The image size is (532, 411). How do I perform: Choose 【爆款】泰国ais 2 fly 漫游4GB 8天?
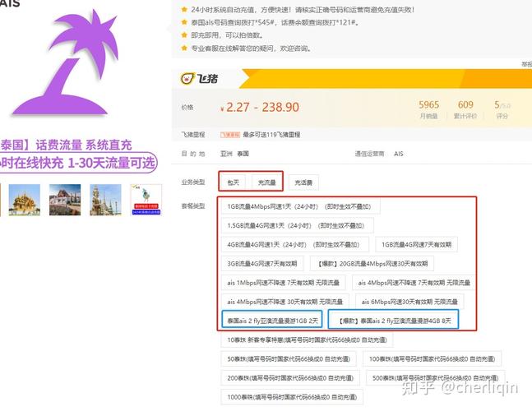click(x=394, y=320)
